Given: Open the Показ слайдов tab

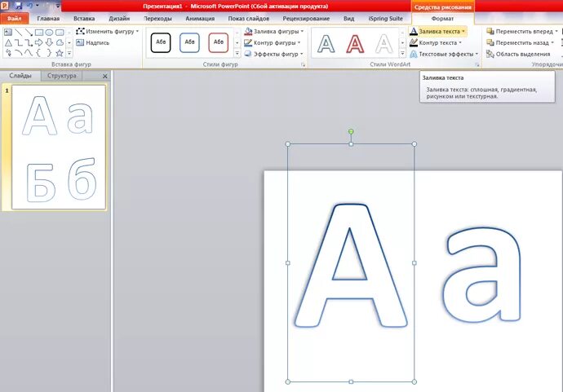Looking at the screenshot, I should coord(249,18).
